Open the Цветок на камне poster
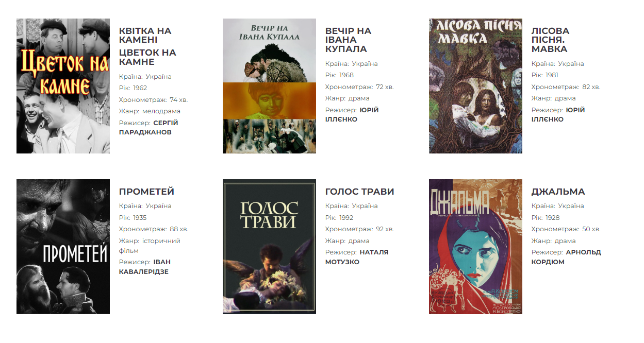The image size is (644, 343). 63,86
